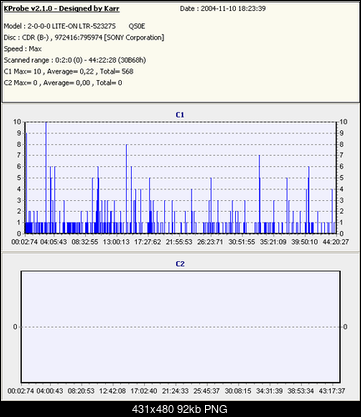Click the Disc CDR SONY Corporation line
Viewport: 361px width, 417px height.
coord(84,38)
